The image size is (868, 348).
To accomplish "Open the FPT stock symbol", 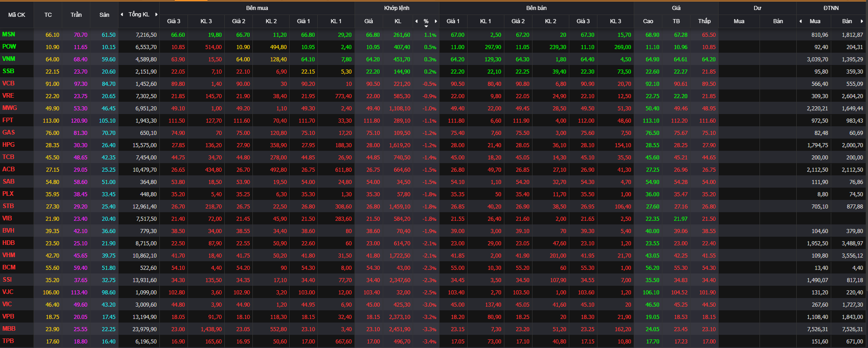I will (x=8, y=120).
